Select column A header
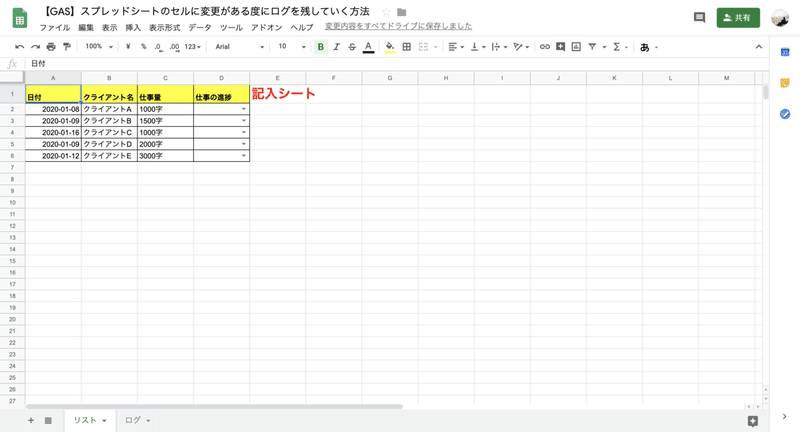Image resolution: width=800 pixels, height=432 pixels. coord(53,78)
